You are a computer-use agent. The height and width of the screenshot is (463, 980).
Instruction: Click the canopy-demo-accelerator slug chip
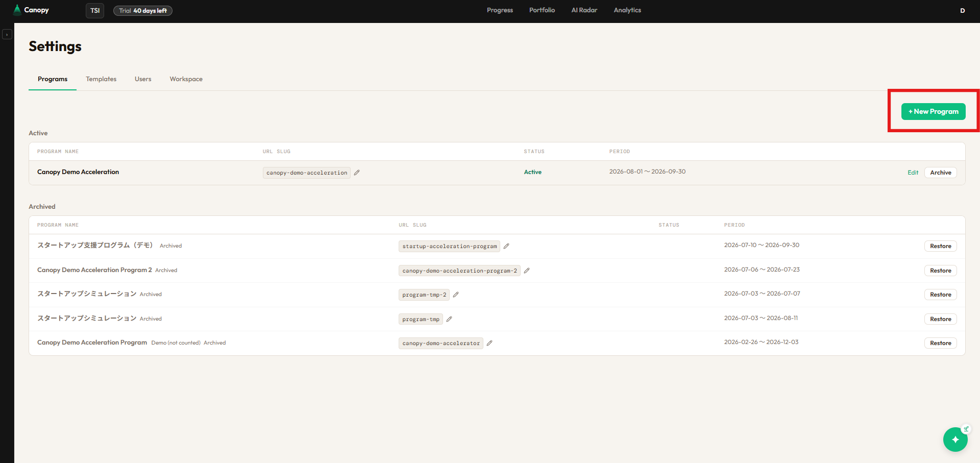pyautogui.click(x=441, y=343)
